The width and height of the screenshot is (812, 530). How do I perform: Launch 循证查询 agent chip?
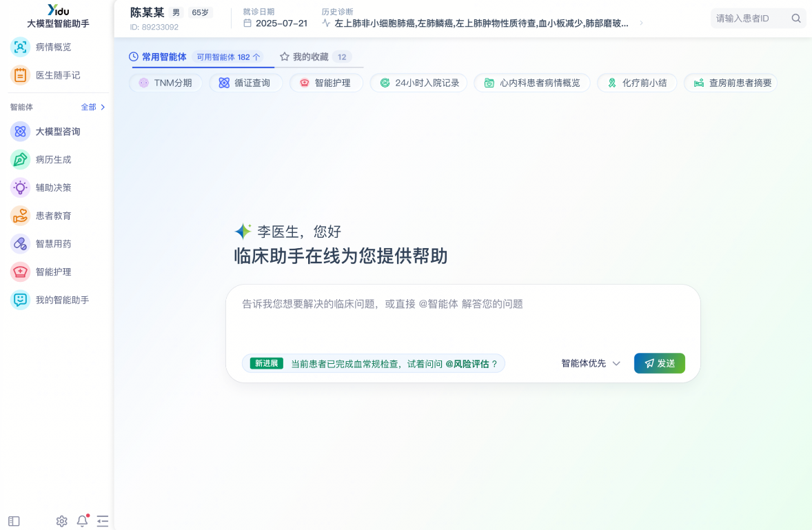click(x=246, y=83)
